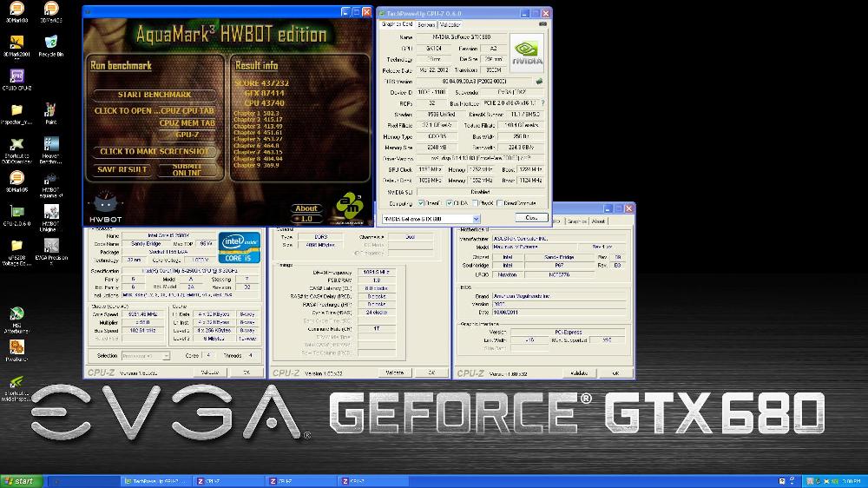The width and height of the screenshot is (868, 488).
Task: Launch MSI Afterburner from the desktop
Action: coord(16,320)
